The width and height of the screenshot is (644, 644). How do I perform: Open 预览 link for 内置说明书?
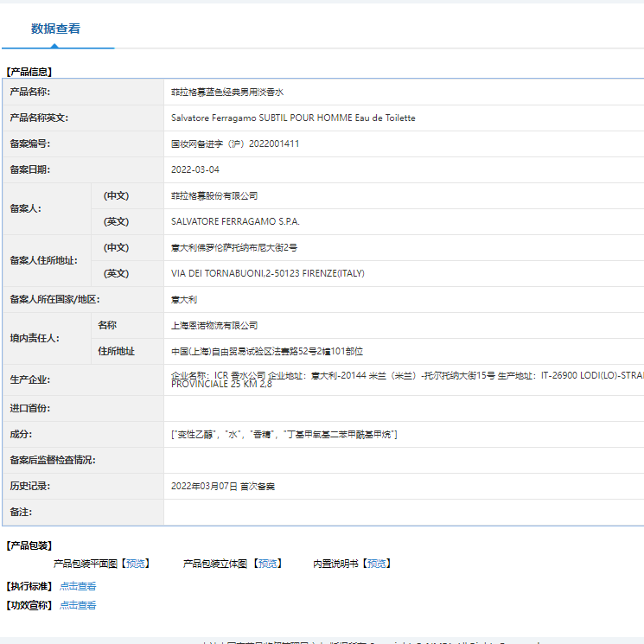point(377,564)
